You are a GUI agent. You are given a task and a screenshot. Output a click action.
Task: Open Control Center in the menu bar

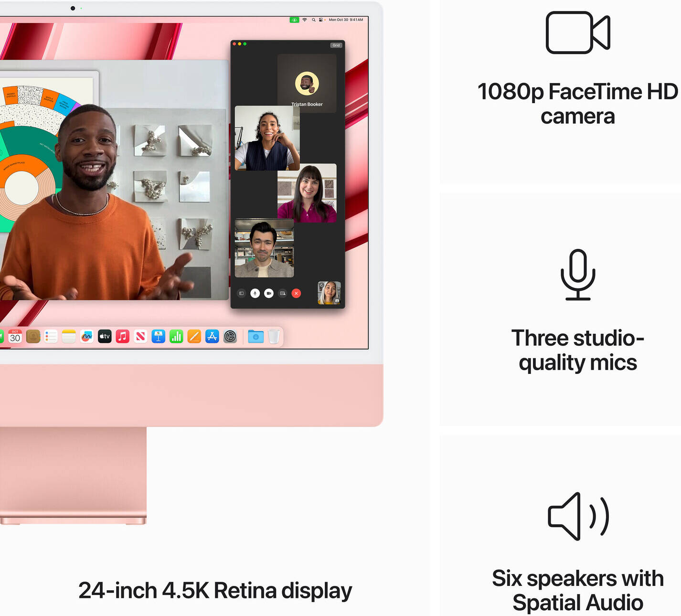tap(321, 20)
